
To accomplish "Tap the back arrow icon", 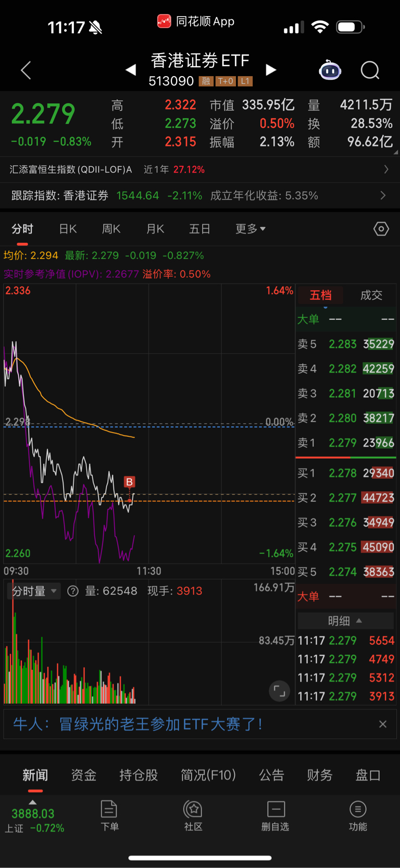I will point(26,70).
